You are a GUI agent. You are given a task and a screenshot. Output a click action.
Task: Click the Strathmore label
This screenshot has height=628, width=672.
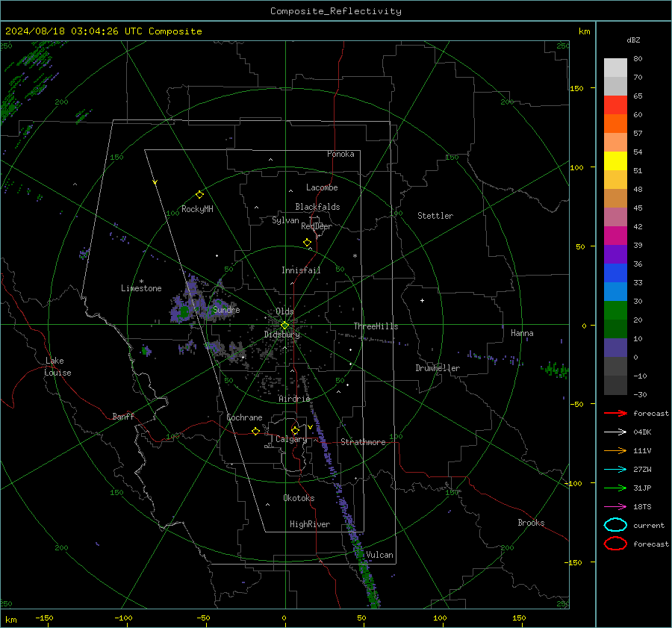[x=363, y=442]
